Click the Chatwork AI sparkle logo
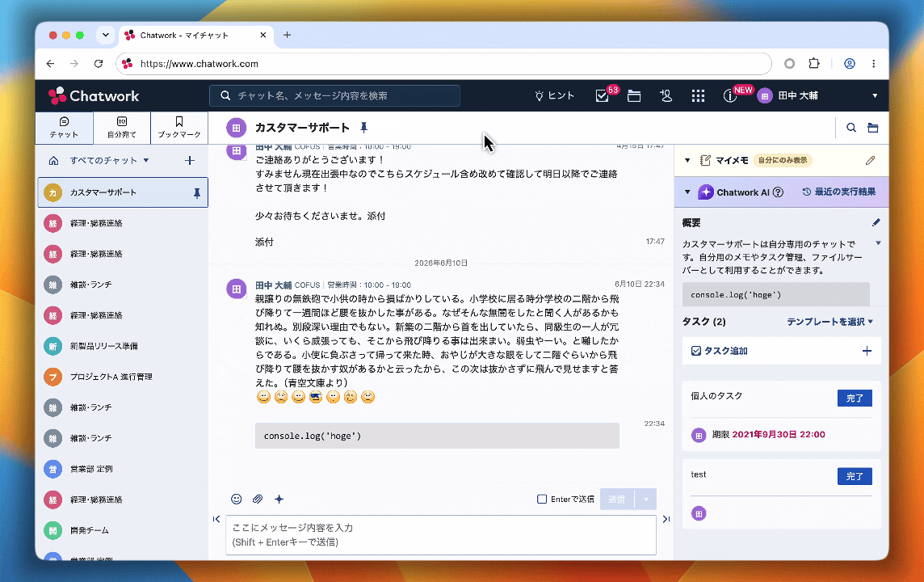 pyautogui.click(x=705, y=192)
